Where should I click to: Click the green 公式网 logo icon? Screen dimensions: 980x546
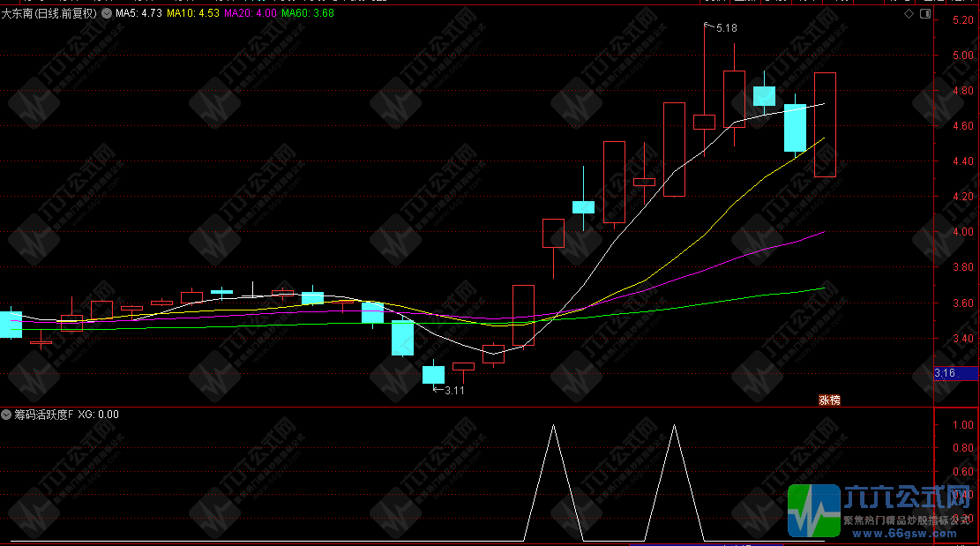tap(813, 510)
